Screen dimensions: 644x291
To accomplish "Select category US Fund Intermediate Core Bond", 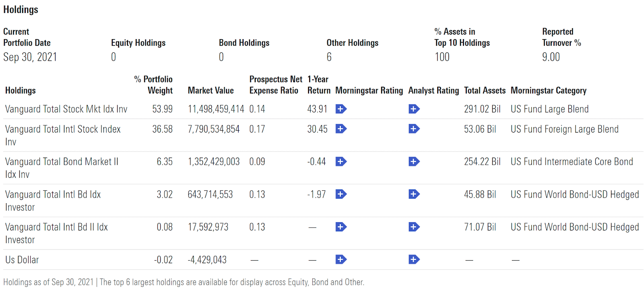I will tap(572, 162).
